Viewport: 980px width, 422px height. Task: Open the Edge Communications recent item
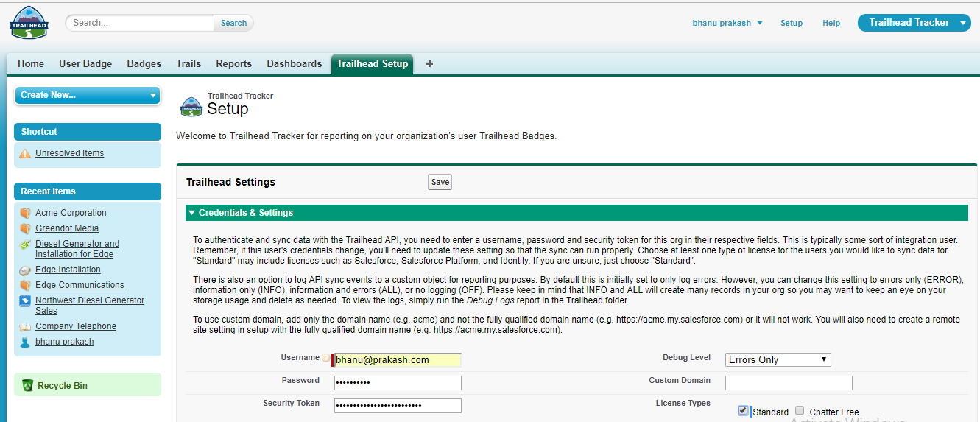pyautogui.click(x=80, y=285)
